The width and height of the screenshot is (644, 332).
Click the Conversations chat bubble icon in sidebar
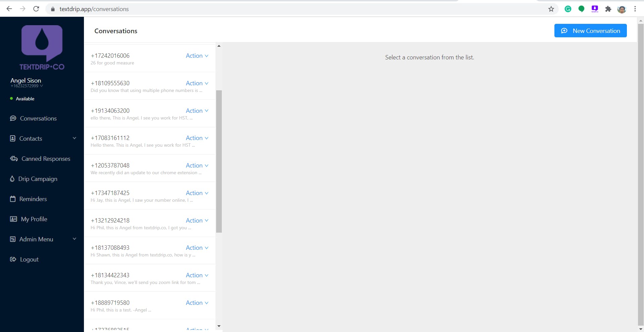[x=13, y=118]
